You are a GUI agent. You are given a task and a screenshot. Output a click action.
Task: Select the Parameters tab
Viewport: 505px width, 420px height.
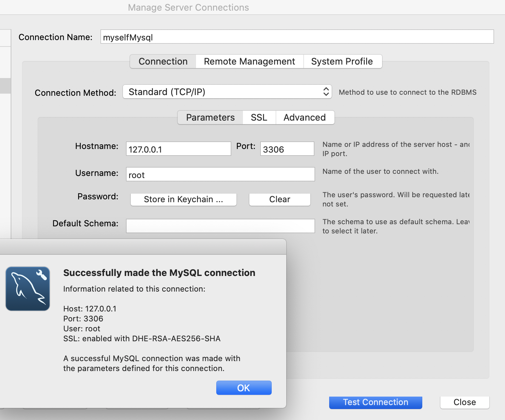point(210,117)
